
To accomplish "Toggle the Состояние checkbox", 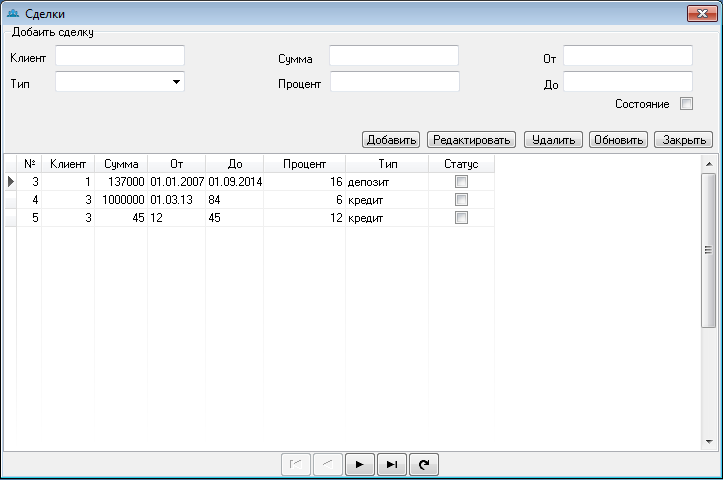I will 686,104.
